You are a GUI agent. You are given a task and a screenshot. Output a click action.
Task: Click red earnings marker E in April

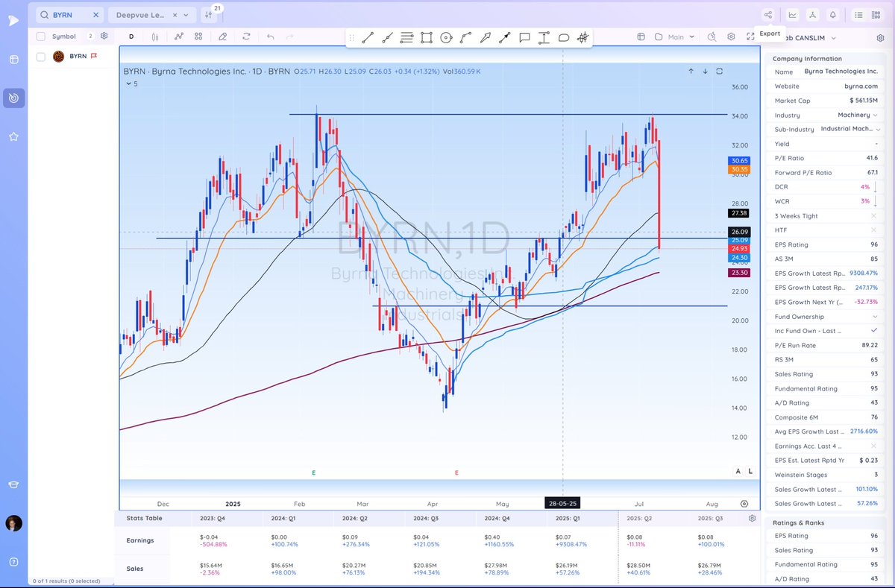(456, 472)
